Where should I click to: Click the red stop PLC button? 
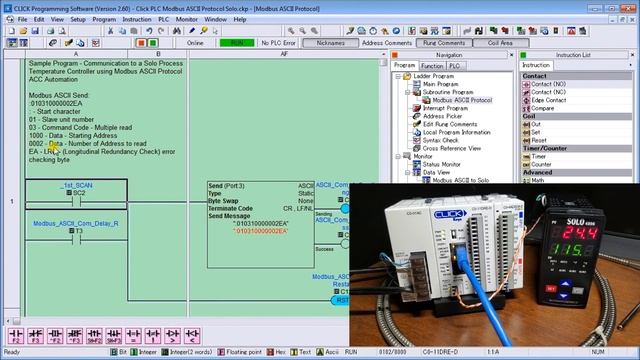pyautogui.click(x=141, y=43)
